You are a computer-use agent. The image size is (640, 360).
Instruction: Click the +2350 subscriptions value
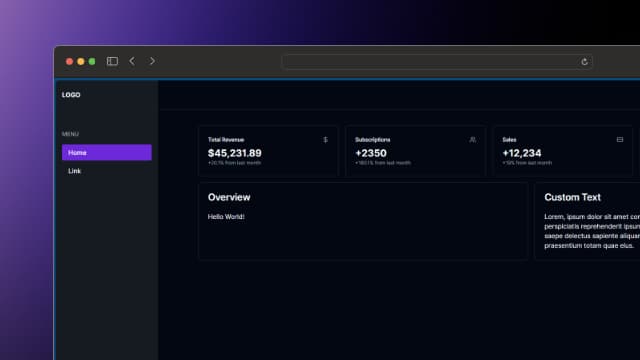pyautogui.click(x=371, y=153)
